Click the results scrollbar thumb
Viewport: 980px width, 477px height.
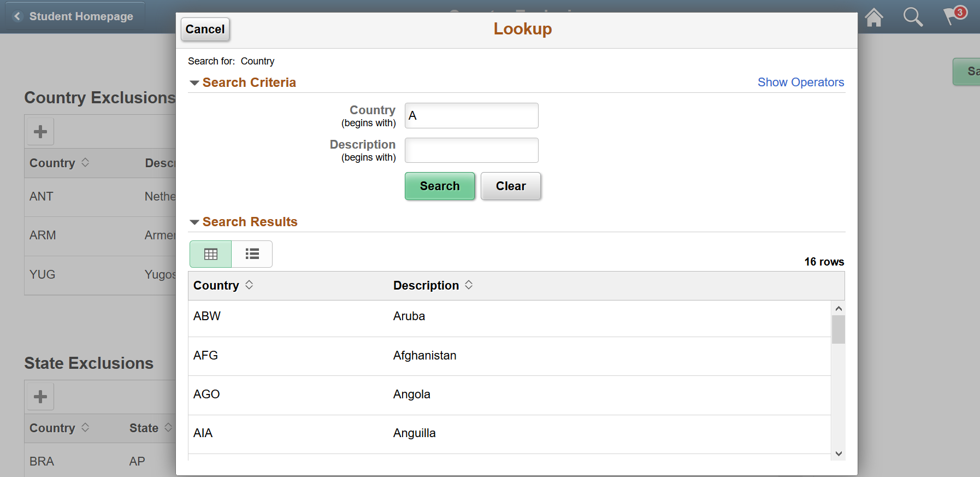tap(839, 329)
